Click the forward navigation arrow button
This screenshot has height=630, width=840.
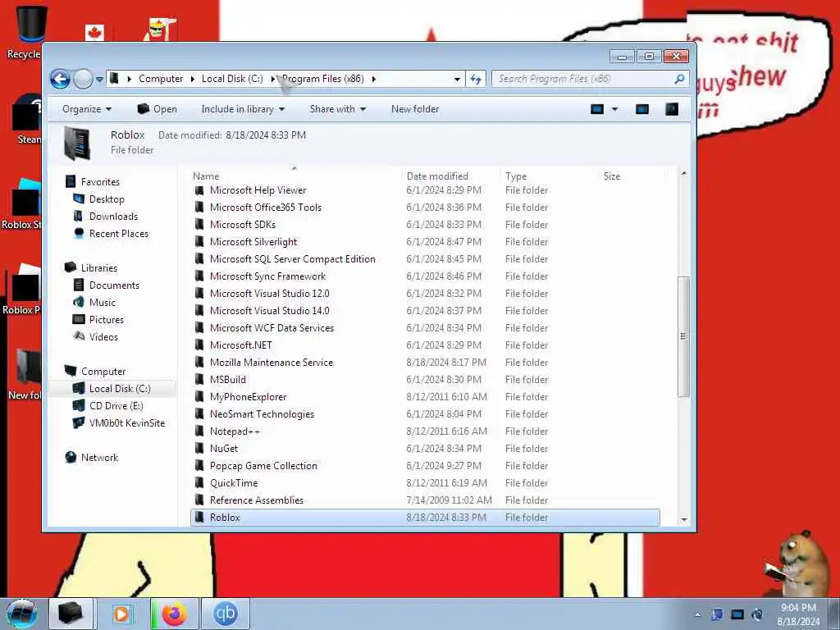pyautogui.click(x=83, y=80)
